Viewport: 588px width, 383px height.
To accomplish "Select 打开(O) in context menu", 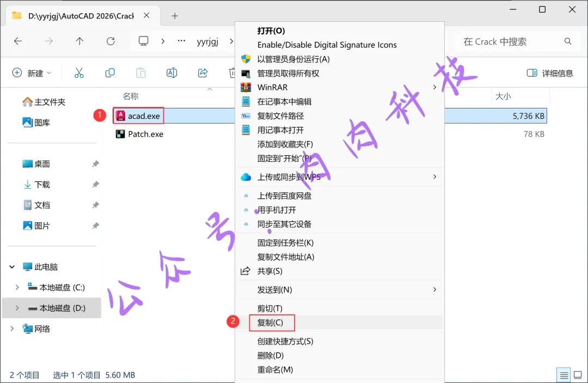I will pyautogui.click(x=271, y=31).
